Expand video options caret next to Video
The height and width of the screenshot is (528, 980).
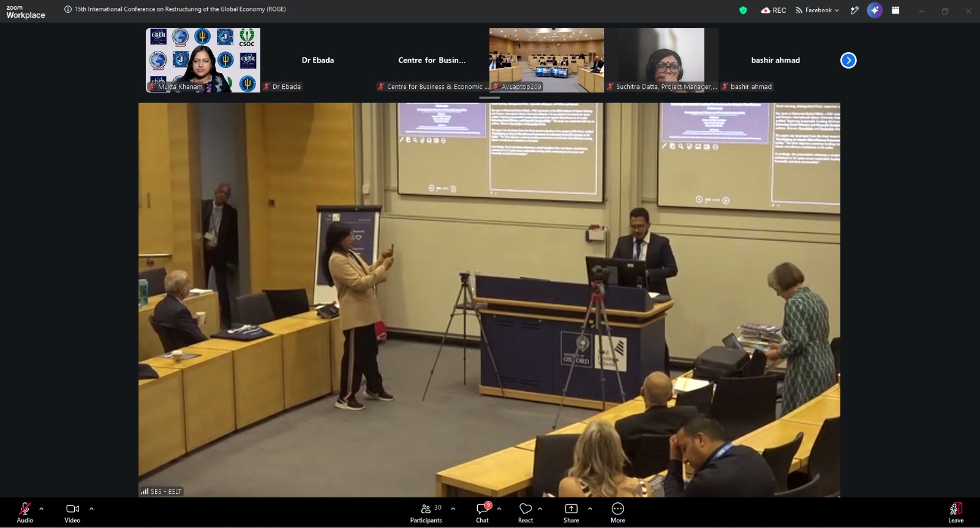click(x=91, y=508)
